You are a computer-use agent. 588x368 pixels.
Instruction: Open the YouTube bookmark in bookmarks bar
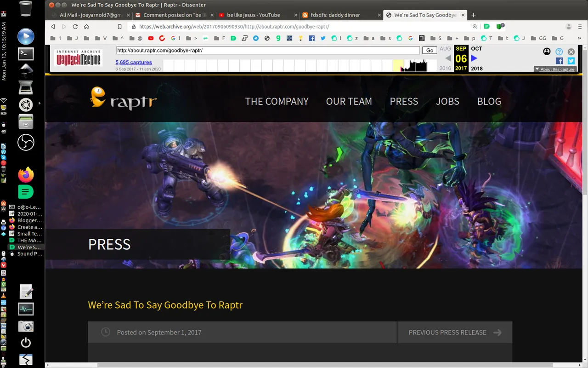151,38
